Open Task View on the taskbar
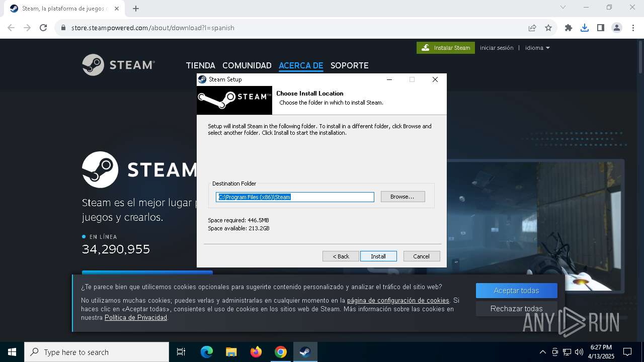The image size is (644, 362). tap(181, 352)
